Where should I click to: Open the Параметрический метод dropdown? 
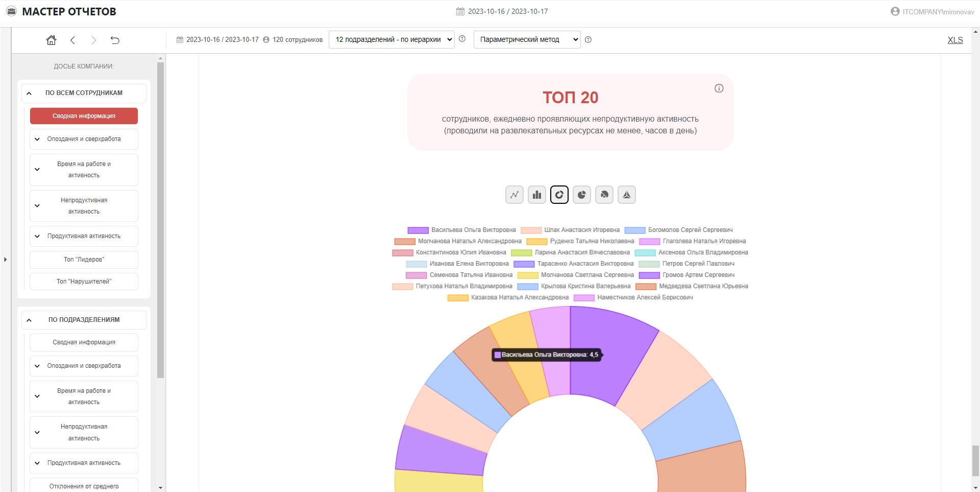coord(527,39)
